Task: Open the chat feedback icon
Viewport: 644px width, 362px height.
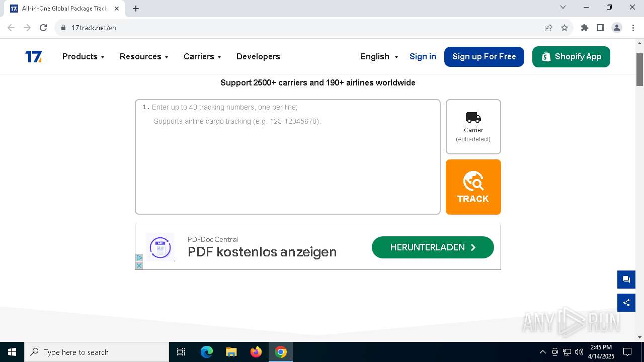Action: coord(626,280)
